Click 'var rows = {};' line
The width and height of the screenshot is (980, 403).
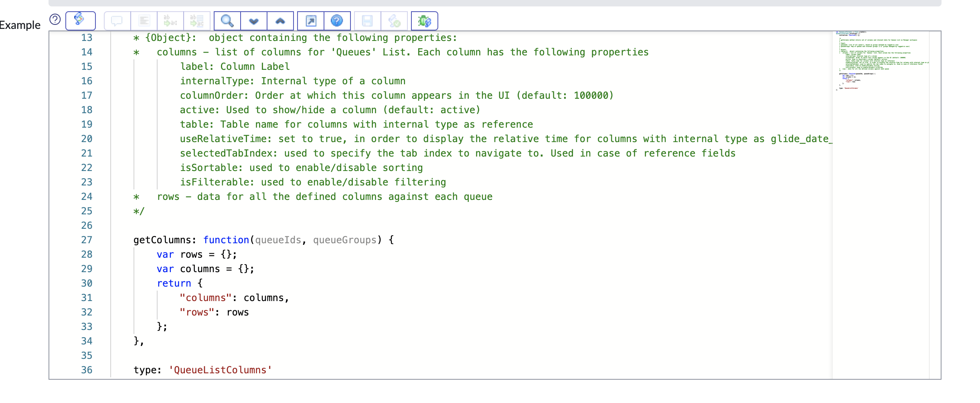pyautogui.click(x=197, y=254)
